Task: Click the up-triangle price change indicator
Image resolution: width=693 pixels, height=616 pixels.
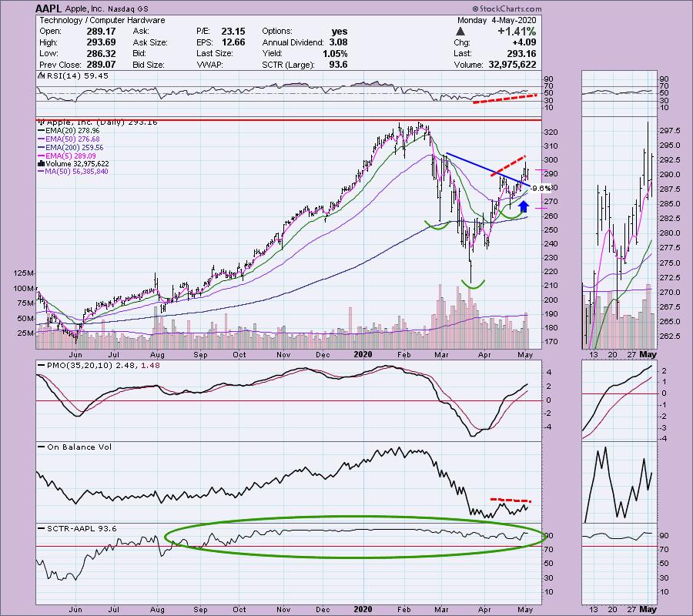Action: [460, 32]
